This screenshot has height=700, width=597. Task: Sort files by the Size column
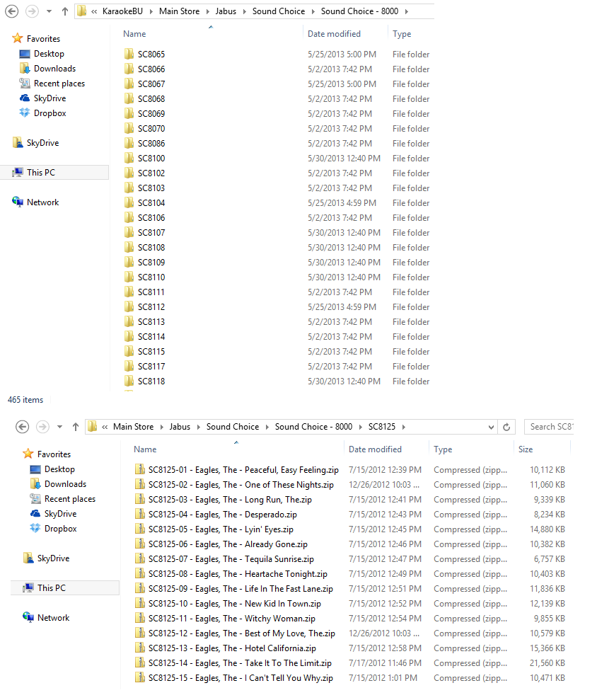coord(526,449)
